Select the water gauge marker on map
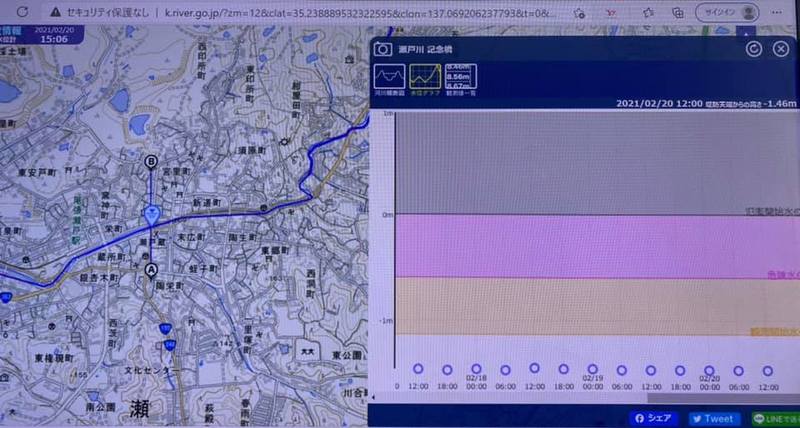800x428 pixels. [x=151, y=213]
